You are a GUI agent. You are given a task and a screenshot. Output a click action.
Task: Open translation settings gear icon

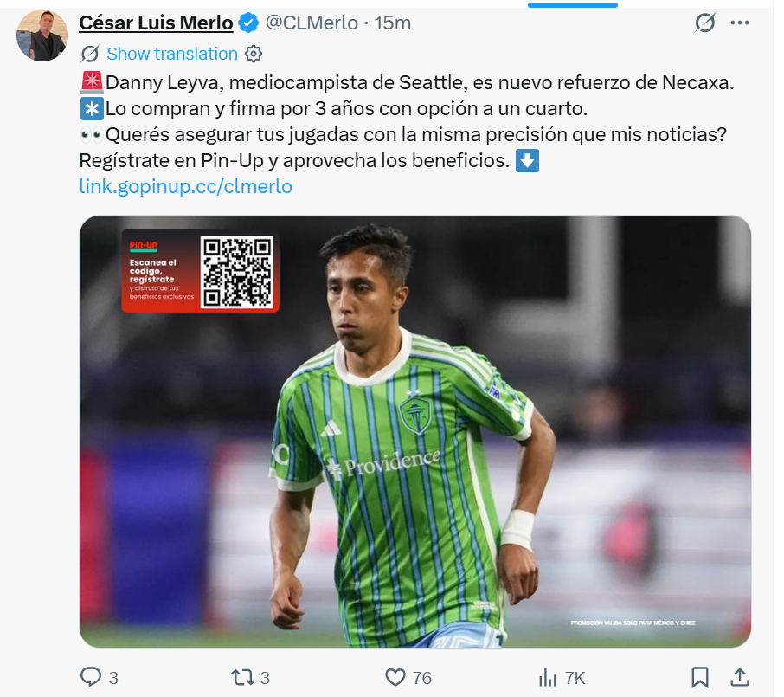coord(254,54)
